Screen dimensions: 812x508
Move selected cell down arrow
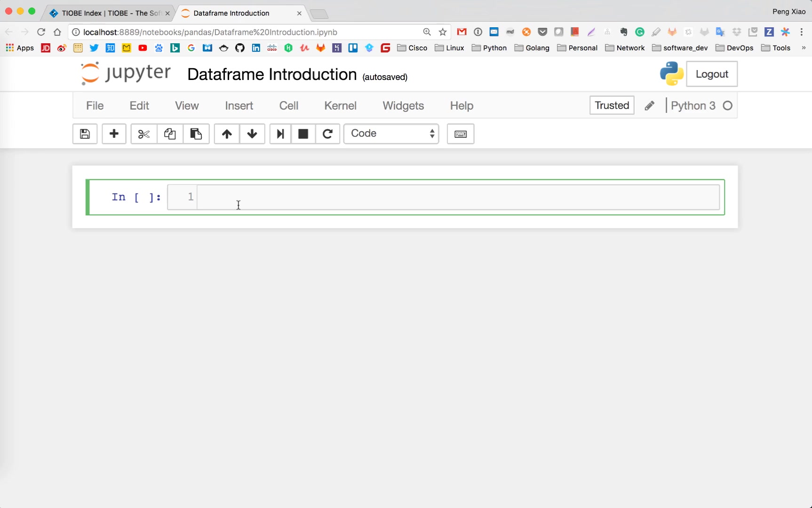click(252, 134)
